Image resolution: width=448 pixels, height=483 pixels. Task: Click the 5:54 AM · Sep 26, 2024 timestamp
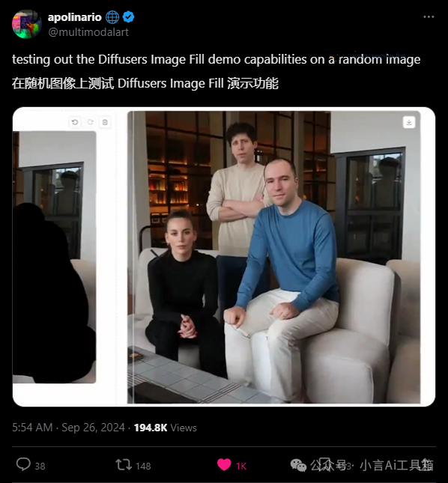(68, 428)
